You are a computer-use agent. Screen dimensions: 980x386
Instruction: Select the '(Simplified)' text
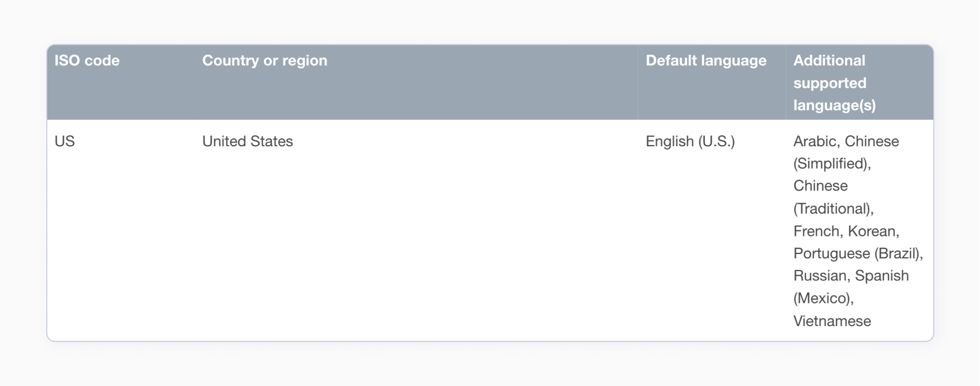point(831,164)
